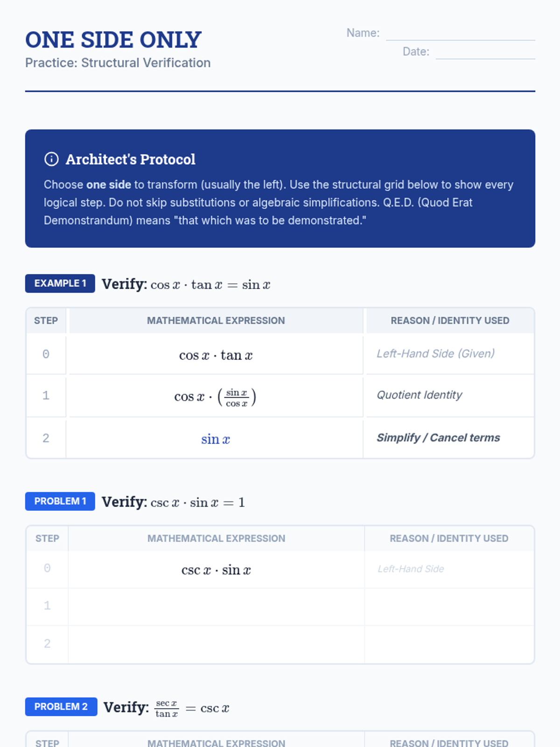Viewport: 560px width, 747px height.
Task: Click the ONE SIDE ONLY title
Action: coord(113,40)
